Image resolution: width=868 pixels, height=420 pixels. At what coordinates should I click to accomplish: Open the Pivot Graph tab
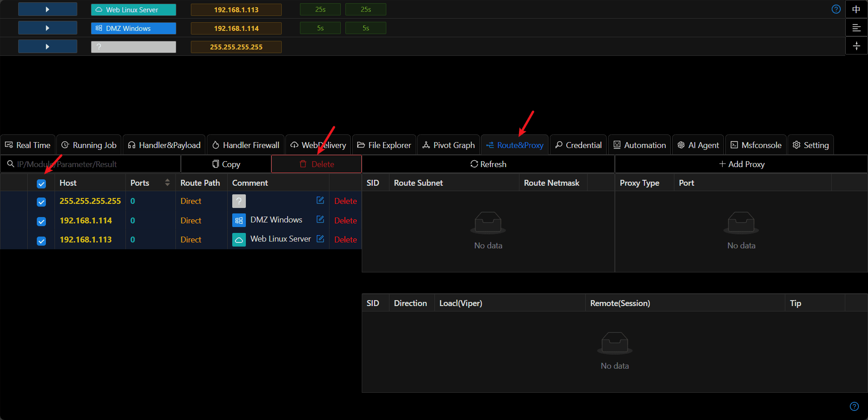(x=448, y=145)
